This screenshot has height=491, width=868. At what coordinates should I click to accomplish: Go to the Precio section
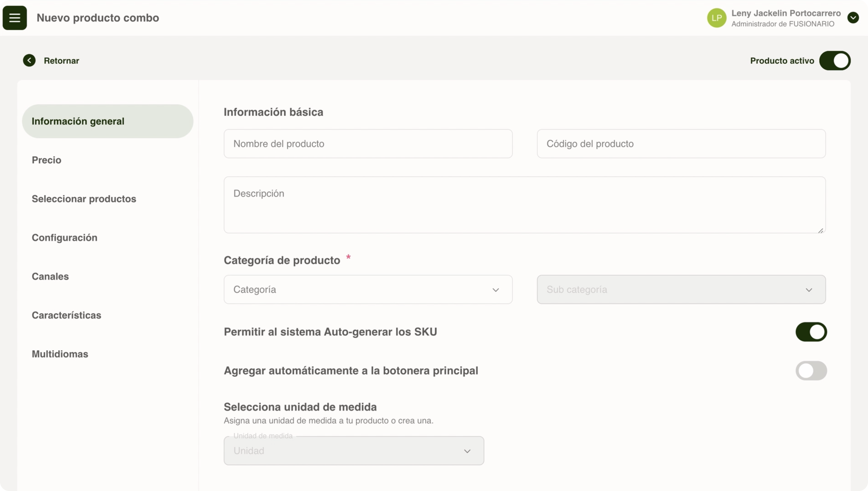(47, 160)
